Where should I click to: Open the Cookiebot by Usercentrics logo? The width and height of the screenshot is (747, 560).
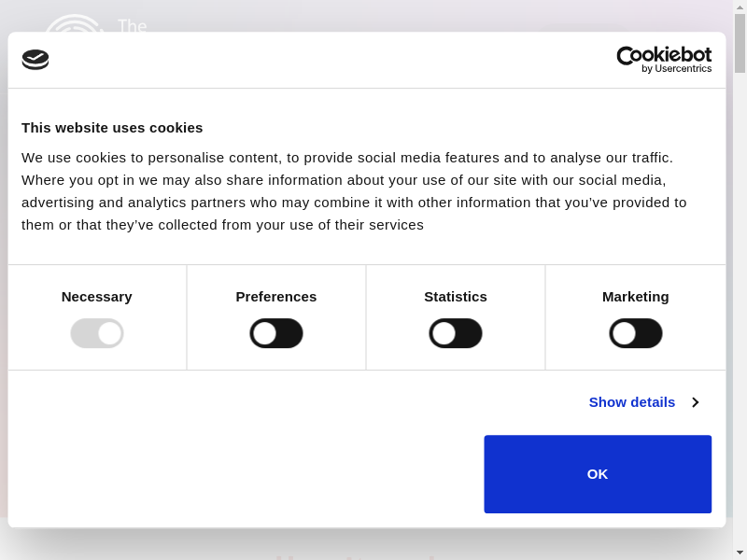point(664,60)
